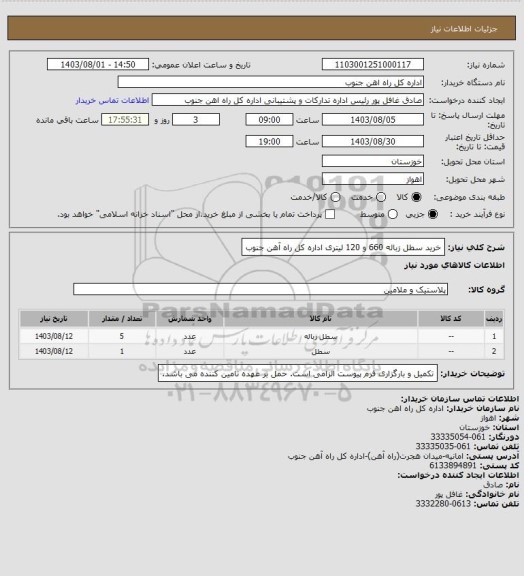Click the تاریخ نیاز column header

54,318
